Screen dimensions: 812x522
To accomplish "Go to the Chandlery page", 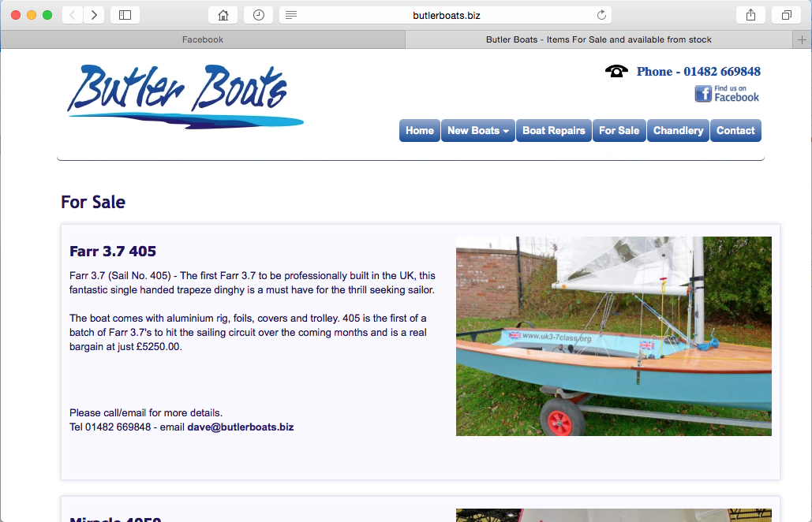I will pos(678,130).
